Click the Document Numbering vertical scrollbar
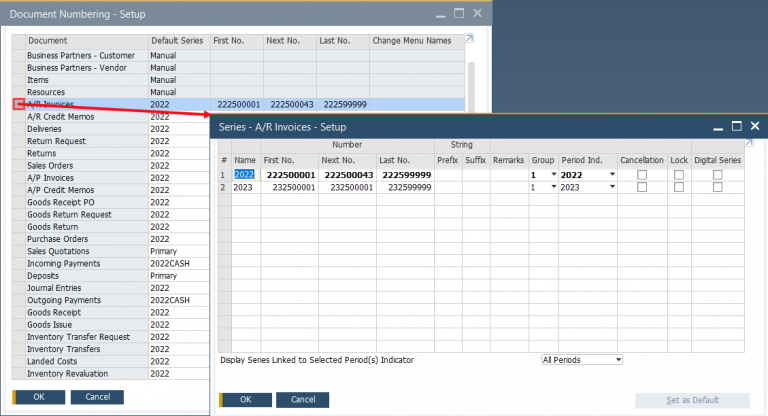 point(471,80)
